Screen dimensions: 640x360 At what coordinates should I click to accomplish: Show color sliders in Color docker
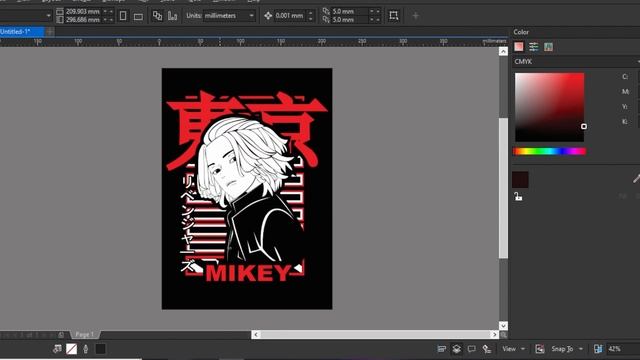click(x=533, y=47)
